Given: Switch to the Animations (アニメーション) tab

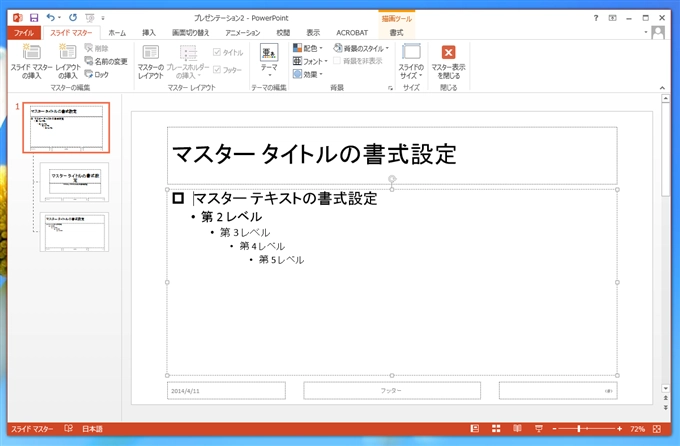Looking at the screenshot, I should point(242,33).
